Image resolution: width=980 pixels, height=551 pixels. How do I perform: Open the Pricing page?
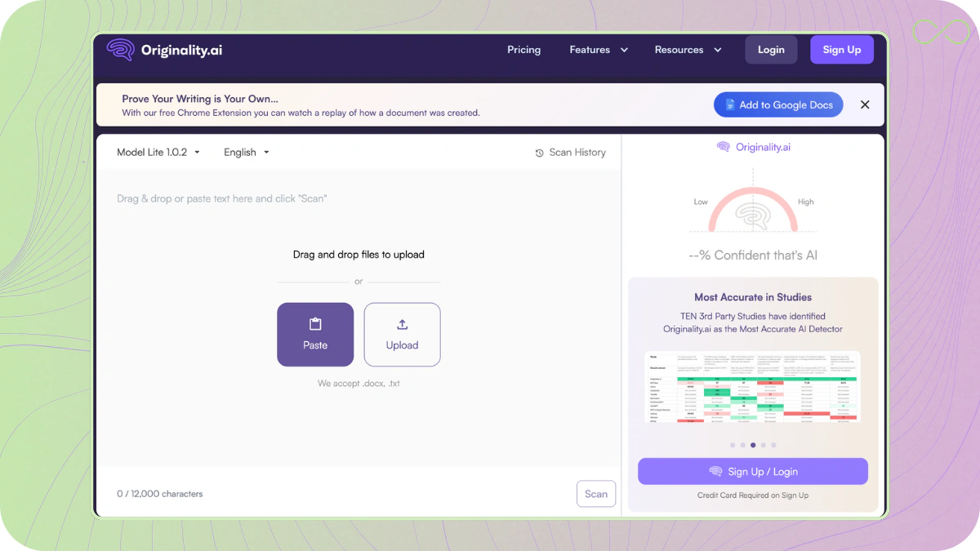coord(523,50)
